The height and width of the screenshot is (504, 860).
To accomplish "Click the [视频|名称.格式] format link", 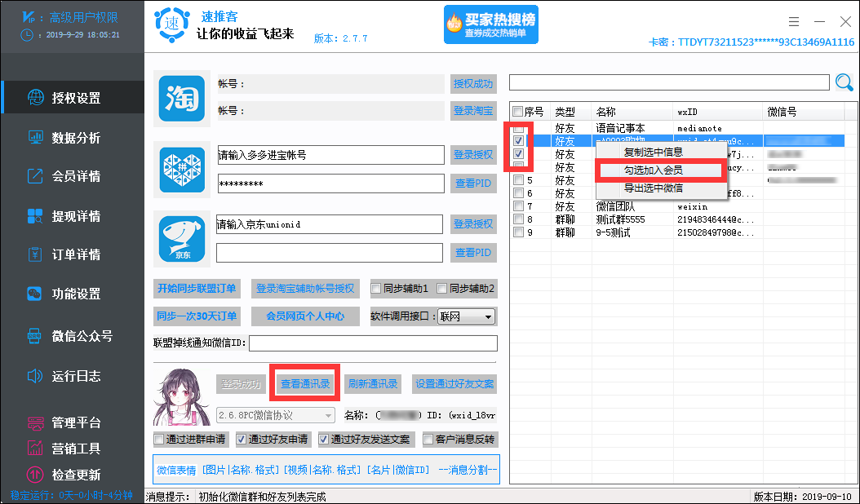I will pos(322,470).
